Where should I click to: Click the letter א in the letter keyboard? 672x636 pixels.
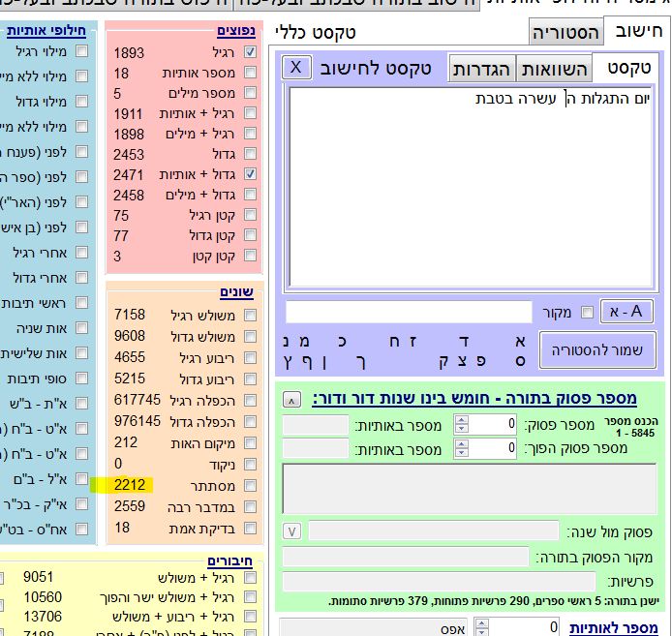coord(521,342)
